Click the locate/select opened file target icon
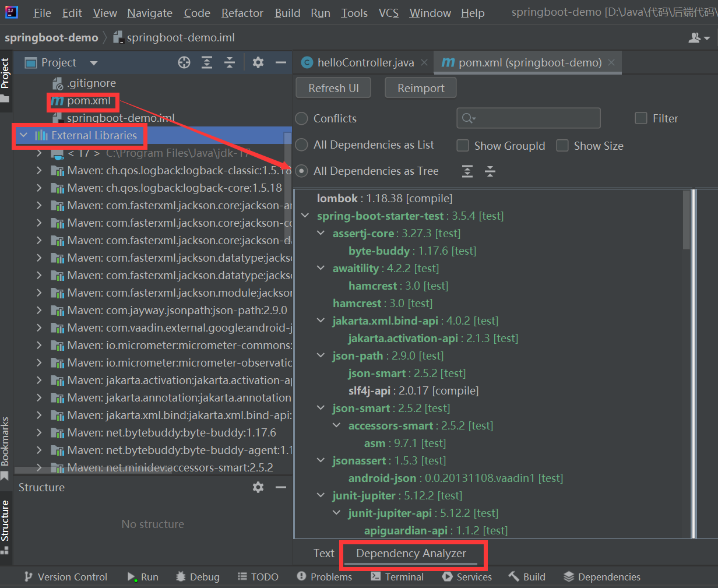718x588 pixels. pos(184,62)
